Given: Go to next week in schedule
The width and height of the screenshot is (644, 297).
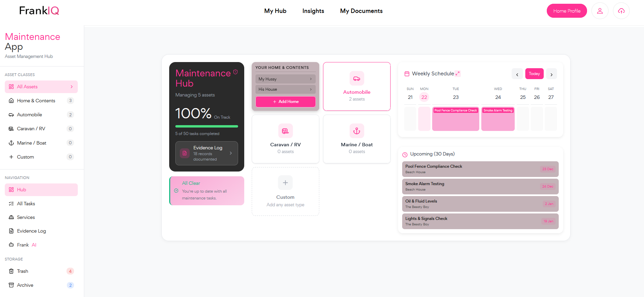Looking at the screenshot, I should 551,74.
